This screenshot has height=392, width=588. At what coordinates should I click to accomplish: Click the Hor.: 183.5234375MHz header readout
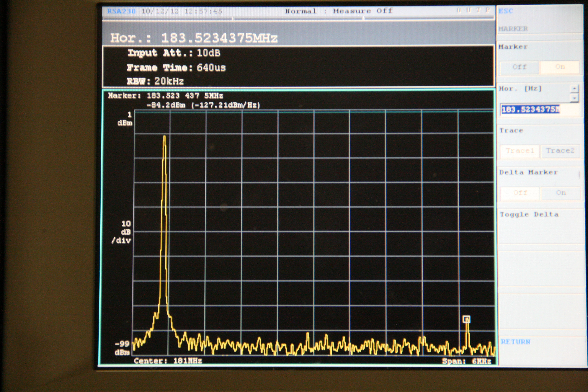[x=194, y=38]
